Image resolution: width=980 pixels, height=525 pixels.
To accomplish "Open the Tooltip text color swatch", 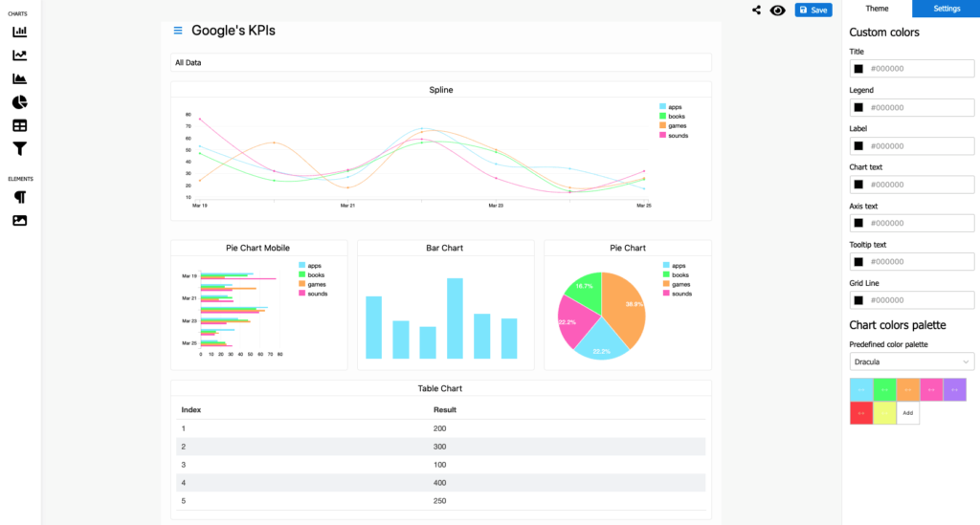I will click(x=858, y=262).
